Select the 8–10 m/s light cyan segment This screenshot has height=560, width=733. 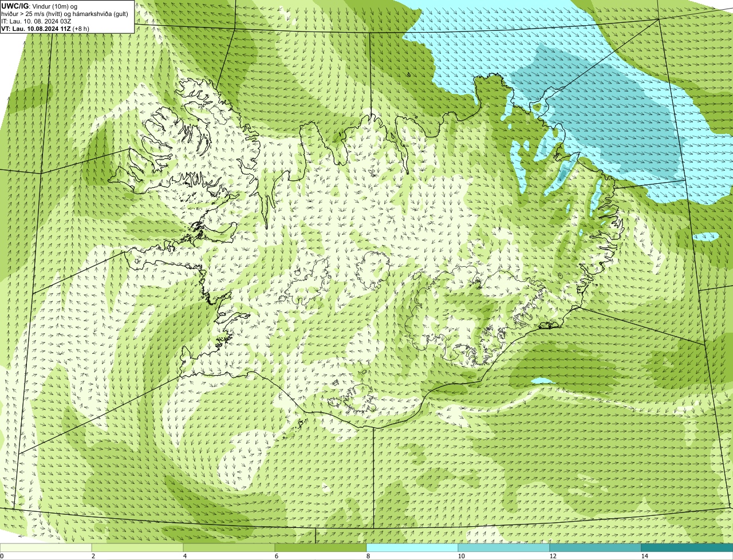coord(412,547)
